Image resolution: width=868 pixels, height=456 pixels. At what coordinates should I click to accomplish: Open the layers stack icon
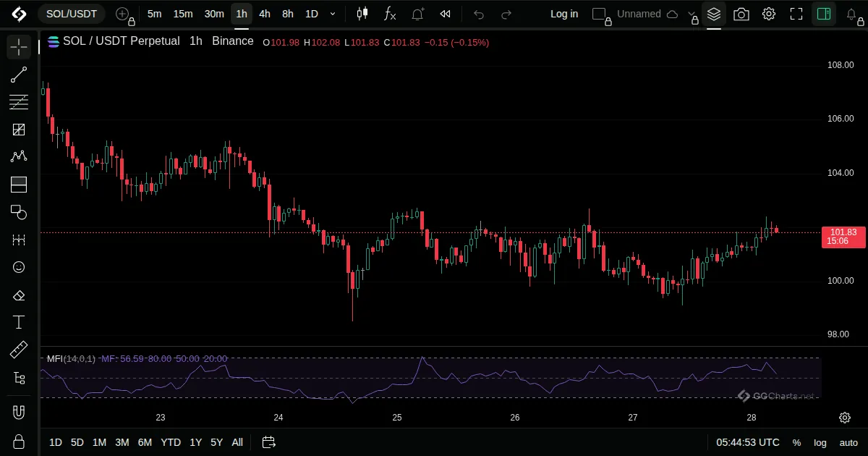click(714, 14)
